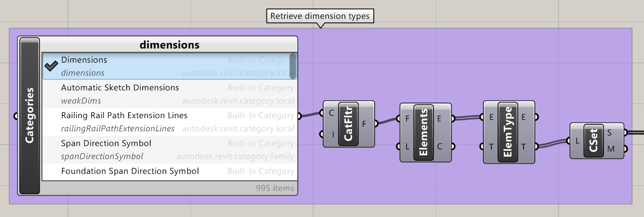Click the S output of CSet

625,132
